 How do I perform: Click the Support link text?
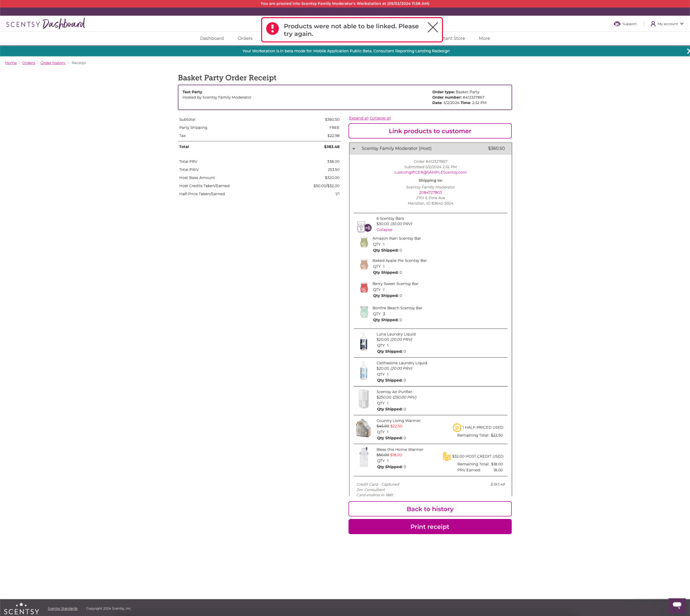click(629, 24)
